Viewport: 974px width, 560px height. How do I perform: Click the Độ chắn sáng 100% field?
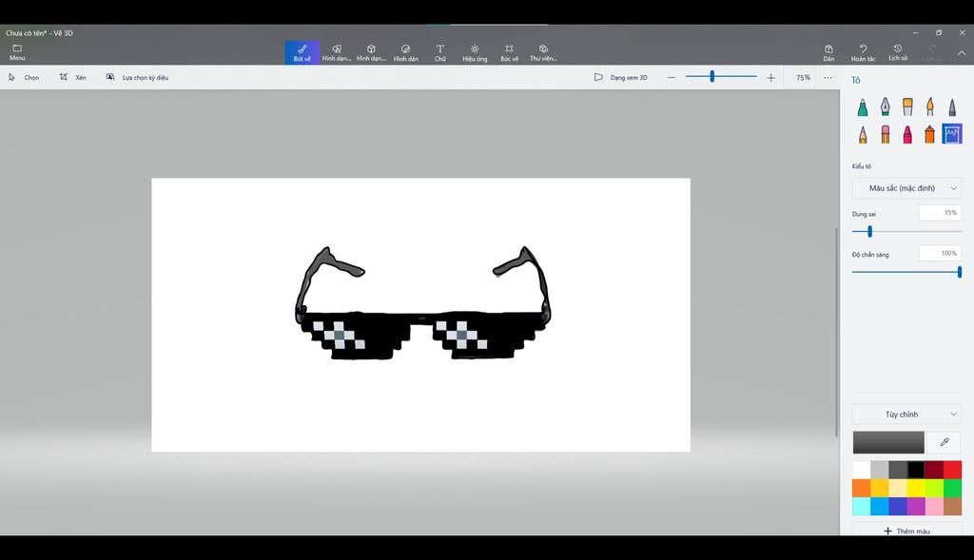pyautogui.click(x=940, y=253)
